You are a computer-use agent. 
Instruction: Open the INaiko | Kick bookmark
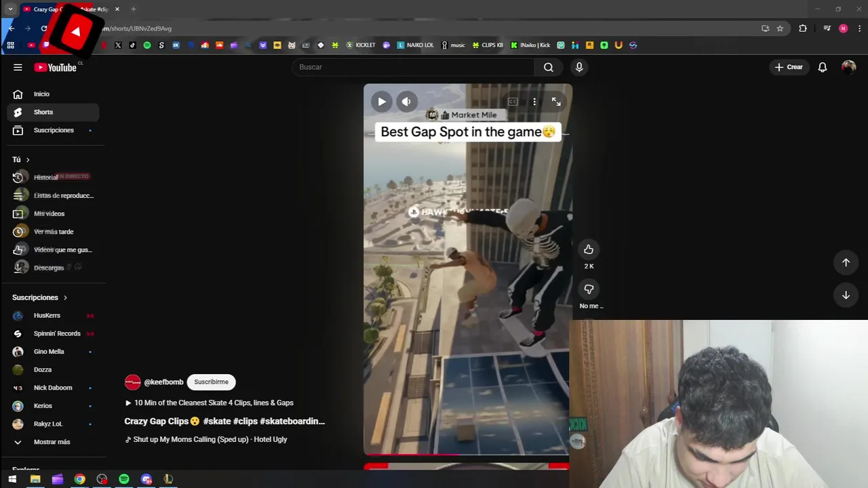coord(530,45)
